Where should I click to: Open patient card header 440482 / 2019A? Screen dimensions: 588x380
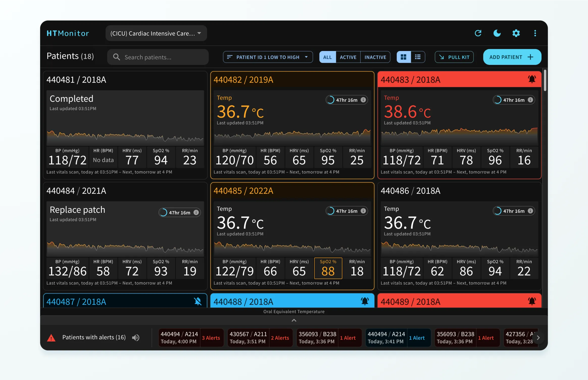(292, 80)
